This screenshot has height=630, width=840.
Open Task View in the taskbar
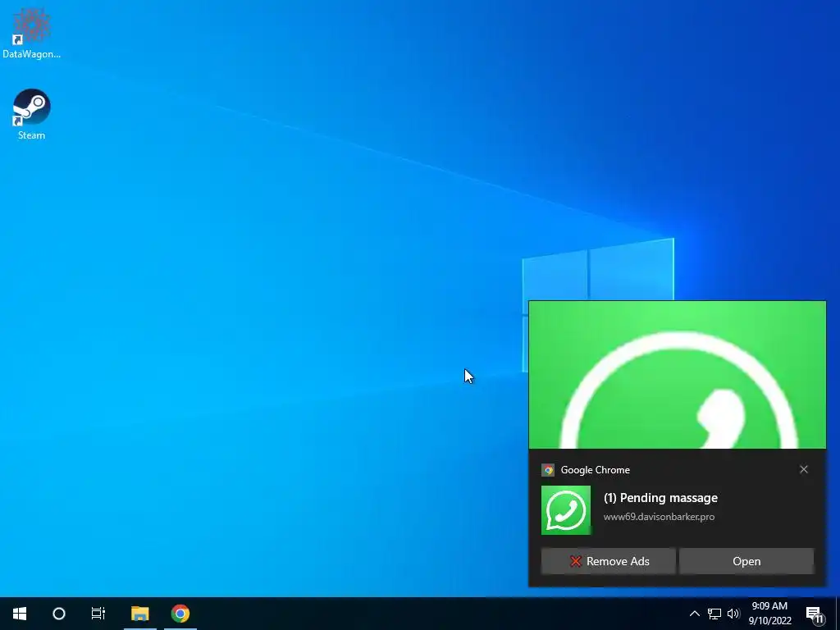(x=98, y=614)
